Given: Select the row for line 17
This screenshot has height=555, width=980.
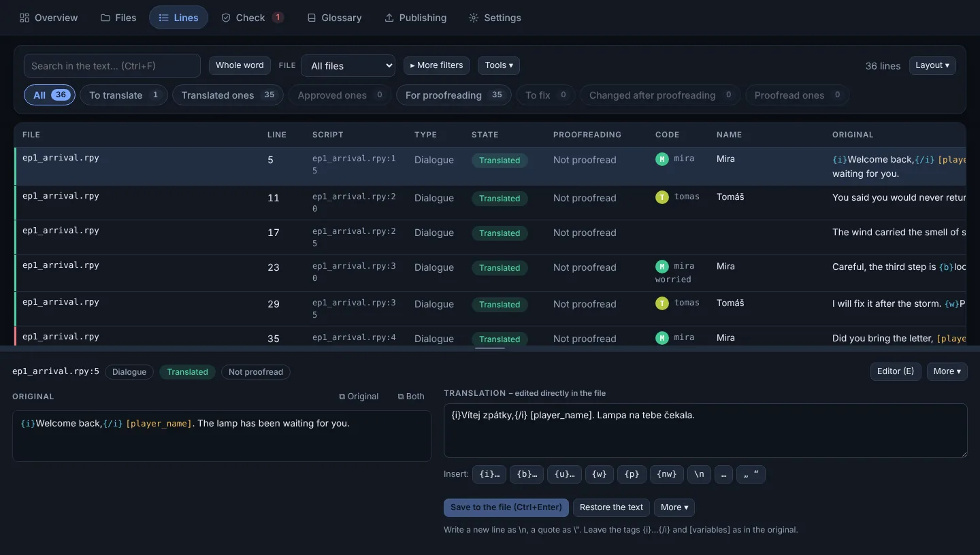Looking at the screenshot, I should [490, 237].
